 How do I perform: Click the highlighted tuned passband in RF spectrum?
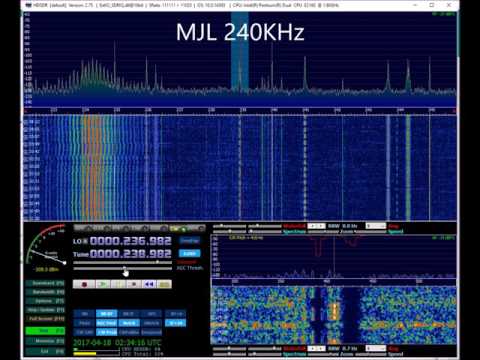[240, 52]
